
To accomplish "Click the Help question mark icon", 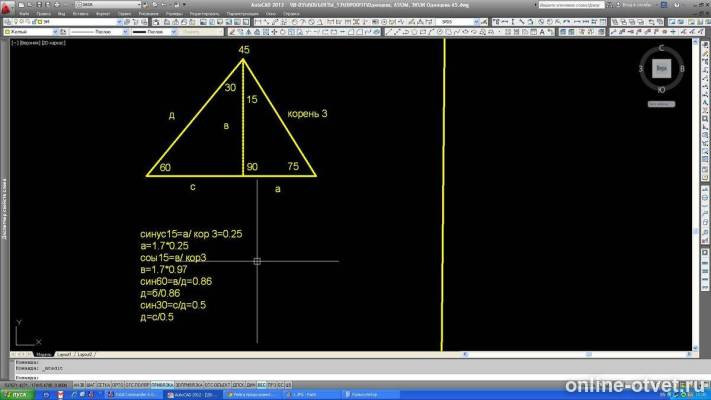I will pos(677,5).
